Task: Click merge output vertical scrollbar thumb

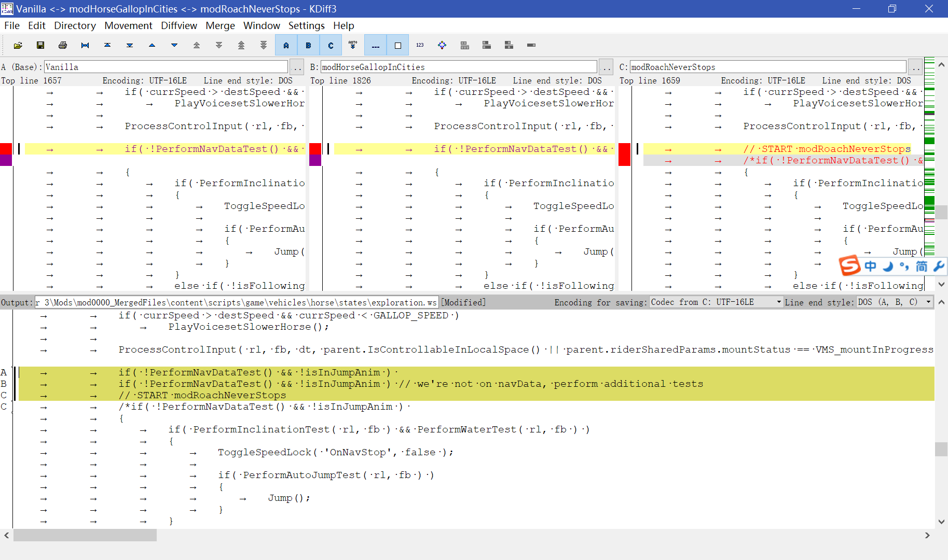Action: pyautogui.click(x=941, y=449)
